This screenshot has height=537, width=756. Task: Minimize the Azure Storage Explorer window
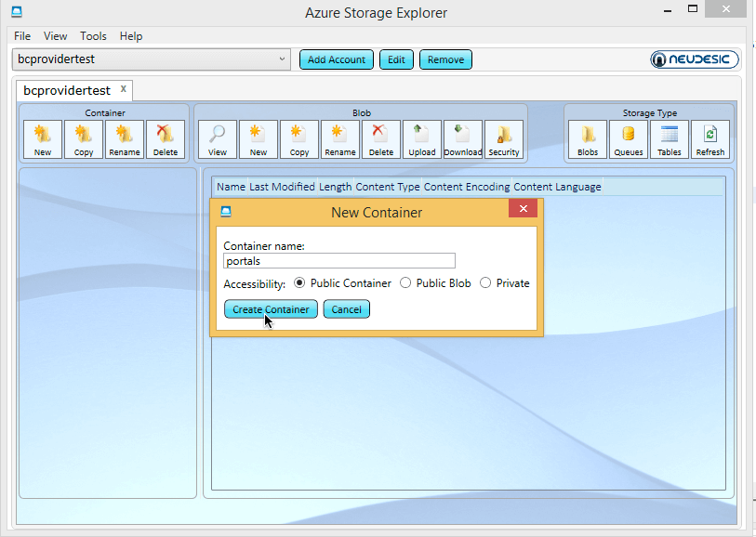(x=668, y=9)
